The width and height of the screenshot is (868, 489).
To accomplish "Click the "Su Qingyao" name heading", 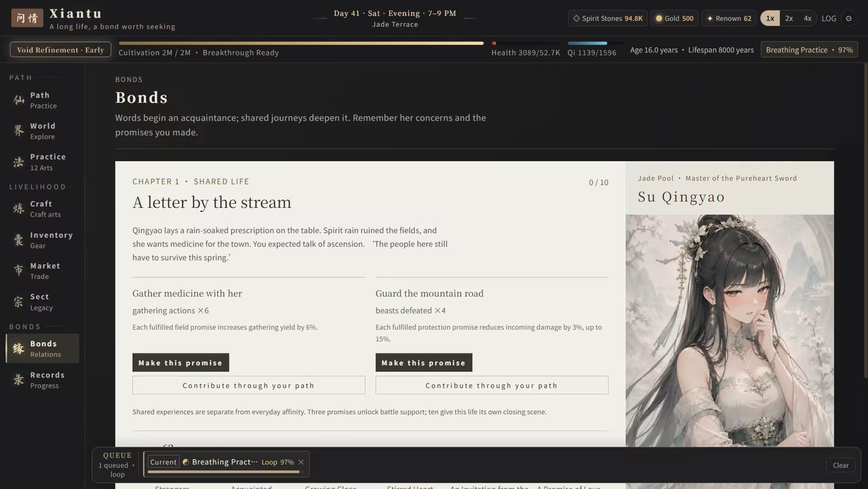I will [x=682, y=197].
